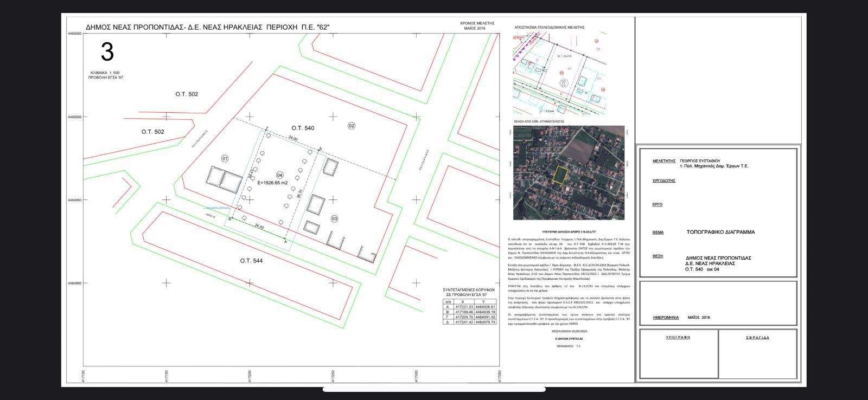Click the vertex A row in coordinates table
868x400 pixels.
469,307
